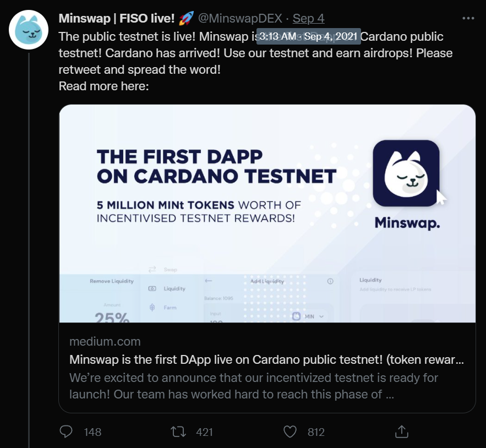
Task: Click the "3:13 AM · Sep 4, 2021" tooltip
Action: coord(308,36)
